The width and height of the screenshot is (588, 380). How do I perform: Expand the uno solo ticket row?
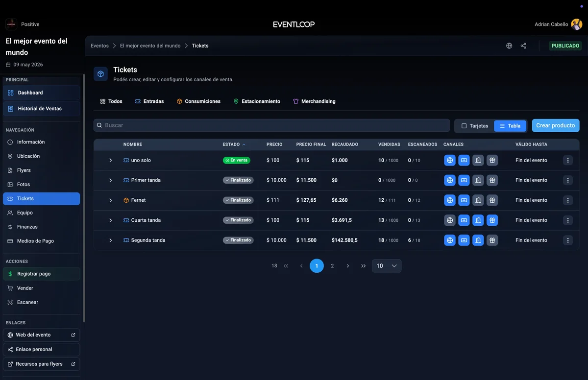110,160
